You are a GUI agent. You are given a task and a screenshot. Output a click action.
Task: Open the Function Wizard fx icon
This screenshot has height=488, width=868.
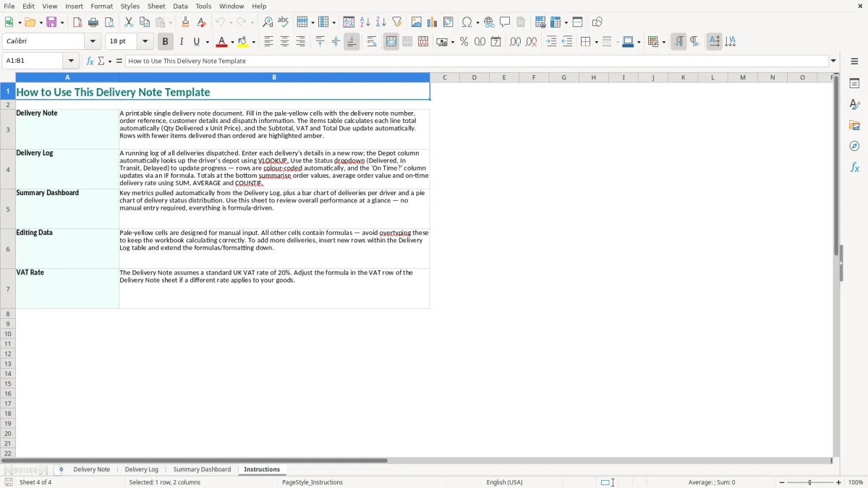[x=90, y=61]
